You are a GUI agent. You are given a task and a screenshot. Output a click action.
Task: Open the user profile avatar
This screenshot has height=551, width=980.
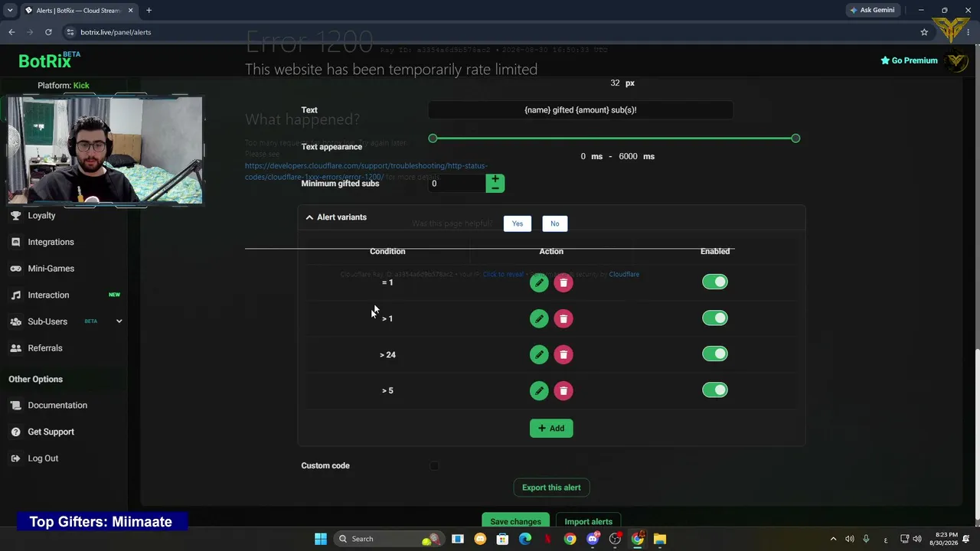[956, 60]
